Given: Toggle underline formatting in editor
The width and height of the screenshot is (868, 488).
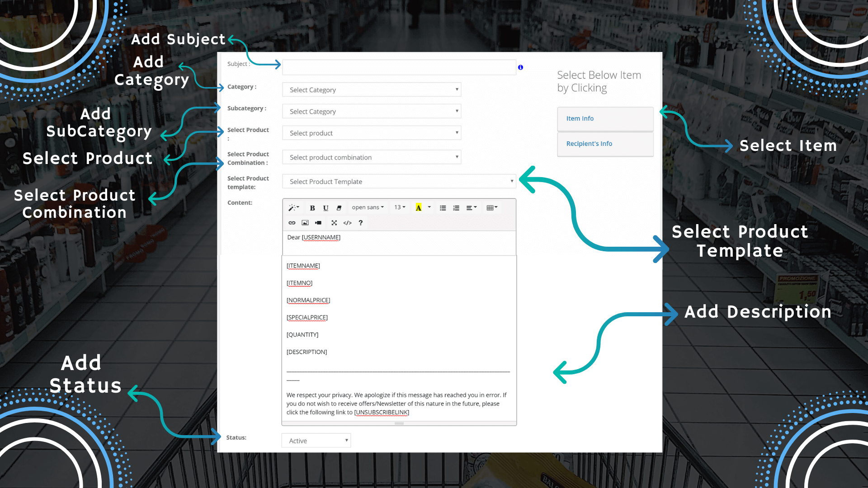Looking at the screenshot, I should (x=325, y=208).
